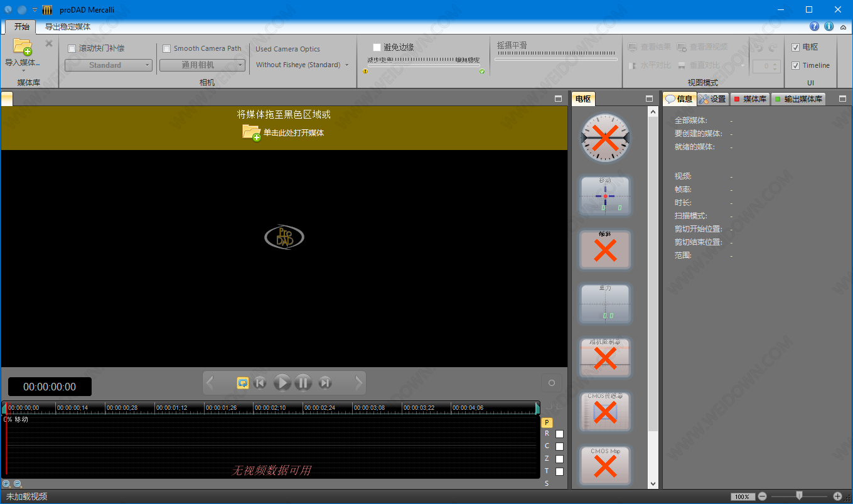
Task: Select the 电枢 panel tab
Action: coord(583,99)
